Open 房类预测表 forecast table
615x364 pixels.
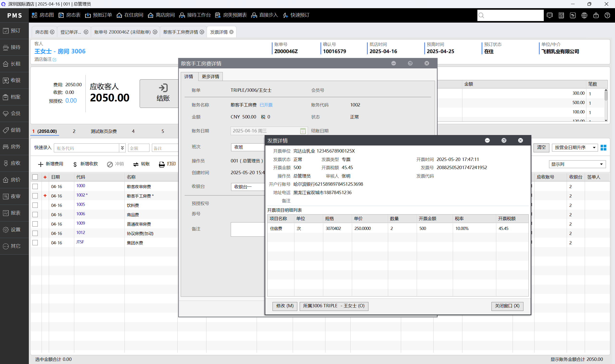tap(231, 15)
